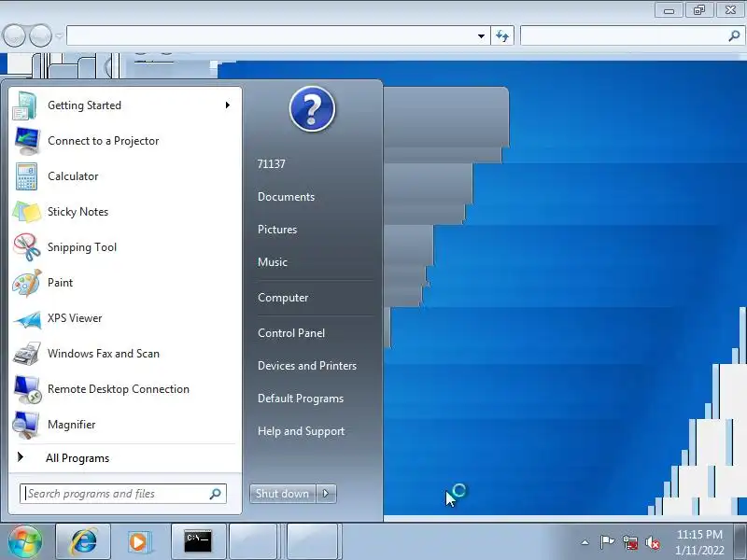The height and width of the screenshot is (560, 747).
Task: Open Computer from Start menu
Action: [283, 298]
